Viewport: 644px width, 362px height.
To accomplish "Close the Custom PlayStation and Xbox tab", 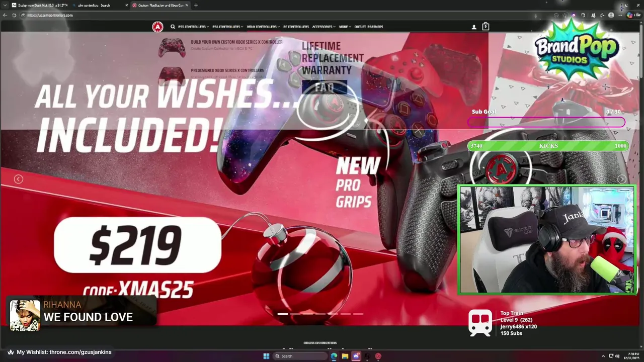I will (x=187, y=5).
